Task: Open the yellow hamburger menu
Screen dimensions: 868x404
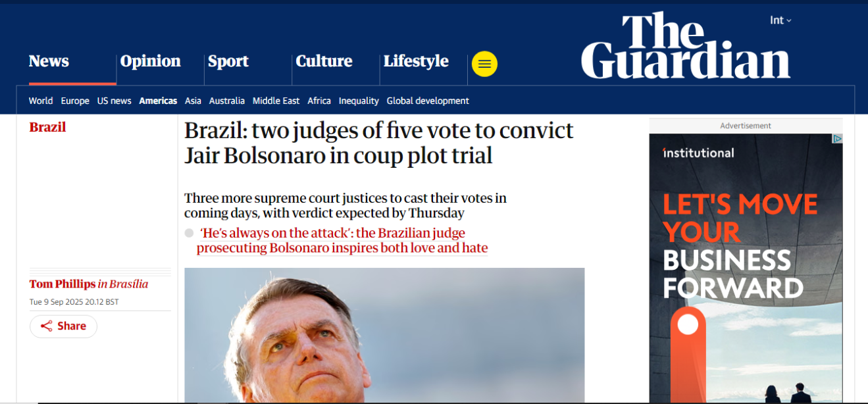Action: coord(484,64)
